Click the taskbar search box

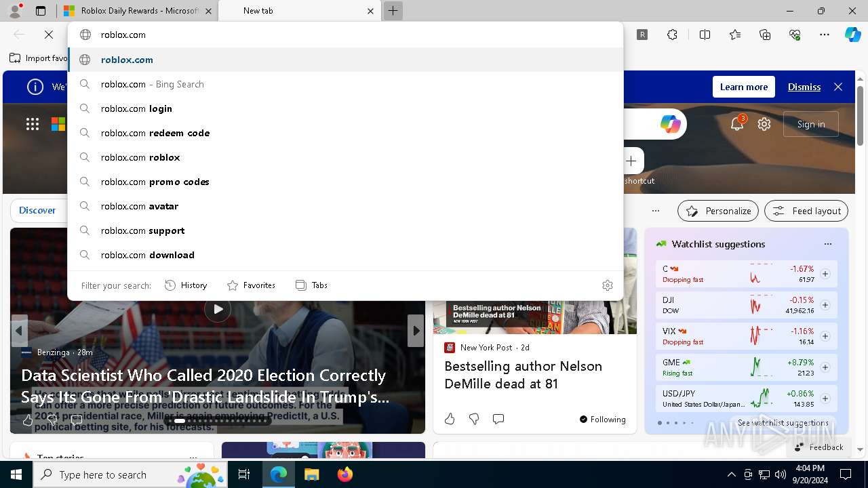click(130, 474)
